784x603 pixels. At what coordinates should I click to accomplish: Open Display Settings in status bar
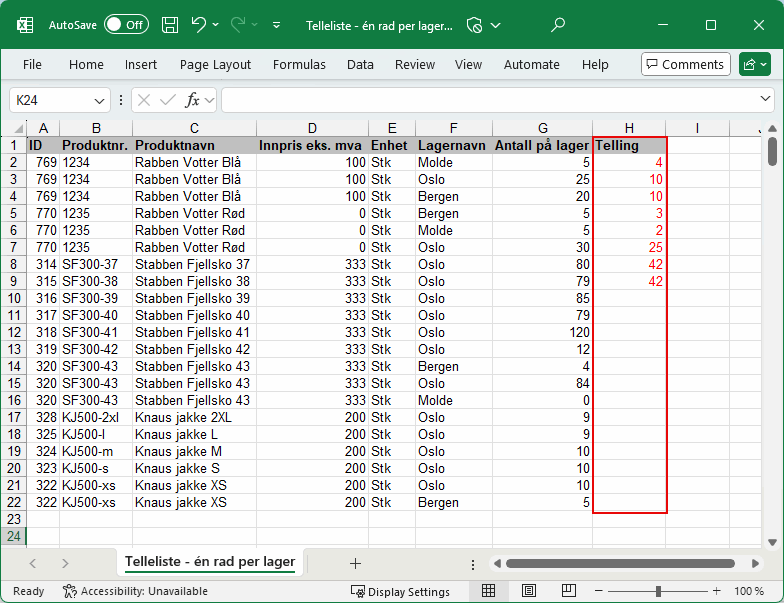pos(400,591)
